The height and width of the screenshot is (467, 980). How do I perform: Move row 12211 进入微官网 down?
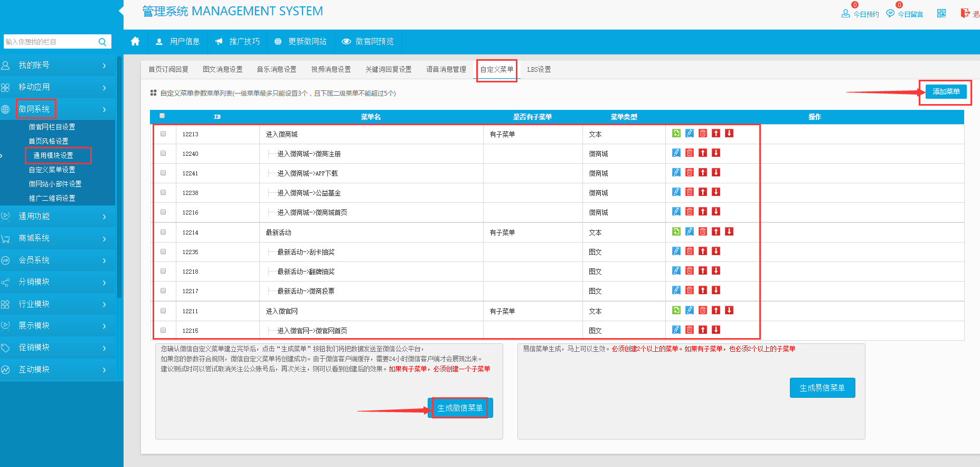729,310
